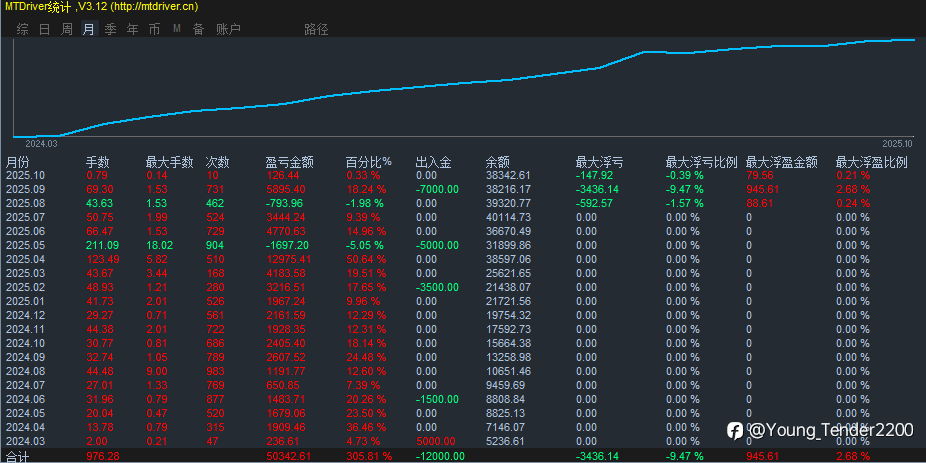Image resolution: width=926 pixels, height=463 pixels.
Task: Click the 月份 column header
Action: coord(17,162)
